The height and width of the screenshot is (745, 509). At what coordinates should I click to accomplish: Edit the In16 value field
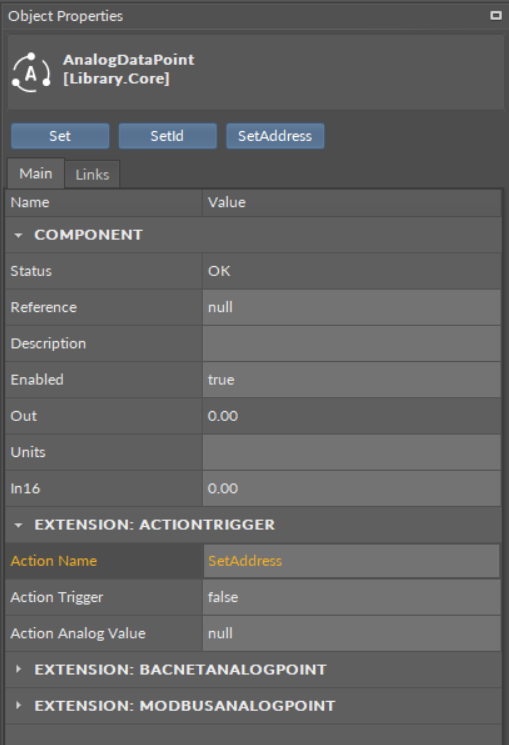(x=352, y=488)
